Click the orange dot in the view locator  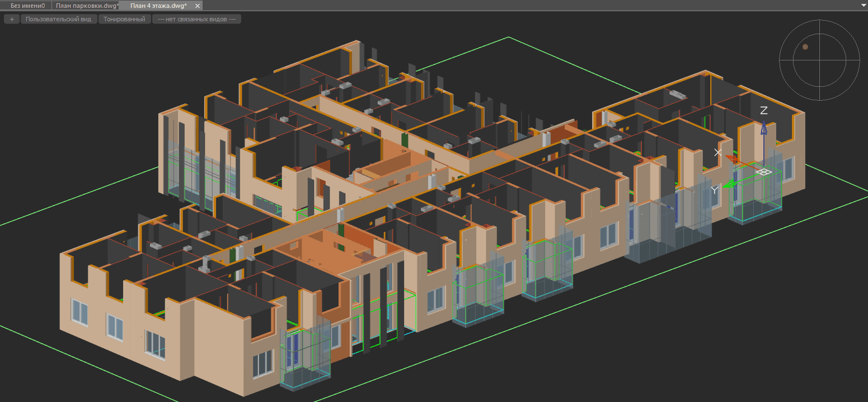pos(805,47)
